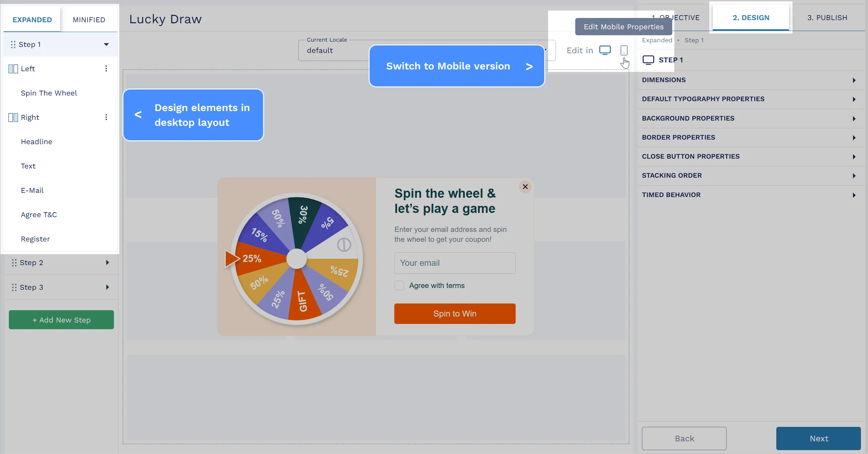Toggle the Agree with terms checkbox
868x454 pixels.
click(x=399, y=285)
